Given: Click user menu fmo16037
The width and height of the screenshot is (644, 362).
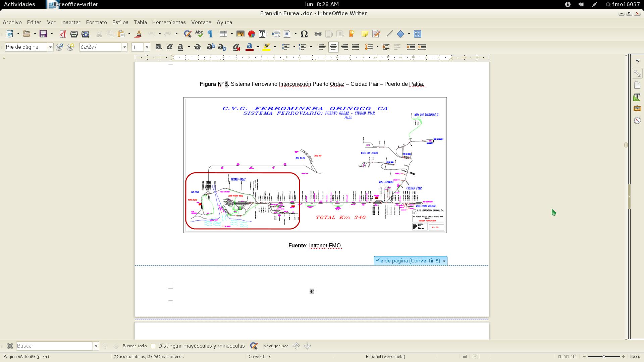Looking at the screenshot, I should tap(623, 4).
